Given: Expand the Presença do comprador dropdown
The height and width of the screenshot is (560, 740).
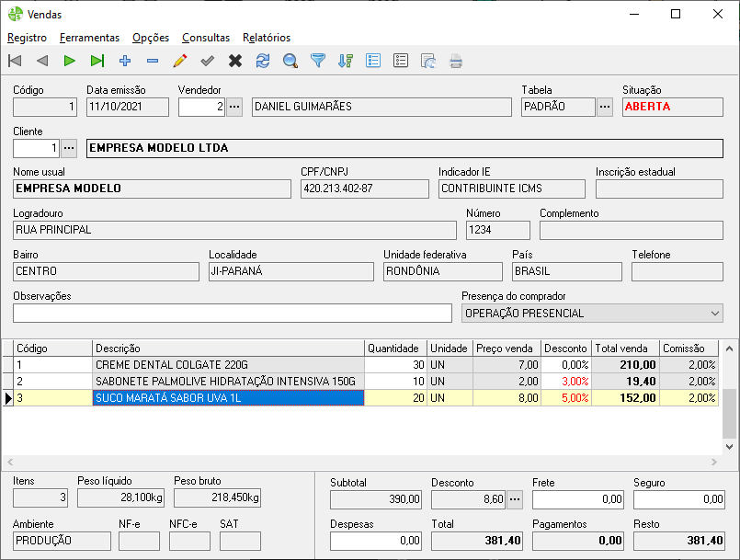Looking at the screenshot, I should [715, 314].
